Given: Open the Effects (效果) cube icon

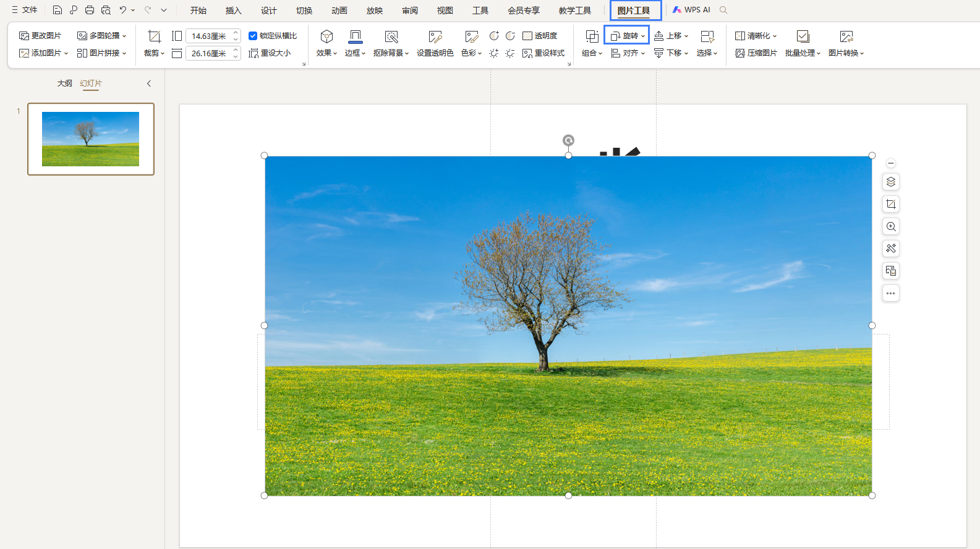Looking at the screenshot, I should (x=326, y=36).
